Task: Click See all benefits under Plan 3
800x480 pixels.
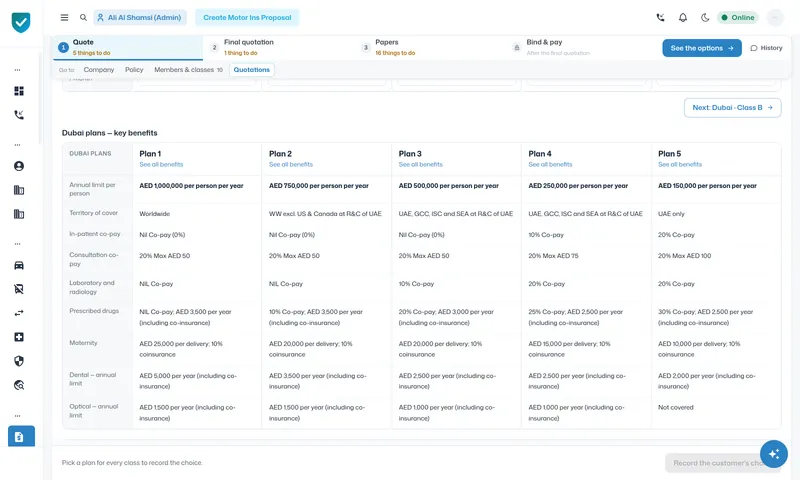Action: pos(420,164)
